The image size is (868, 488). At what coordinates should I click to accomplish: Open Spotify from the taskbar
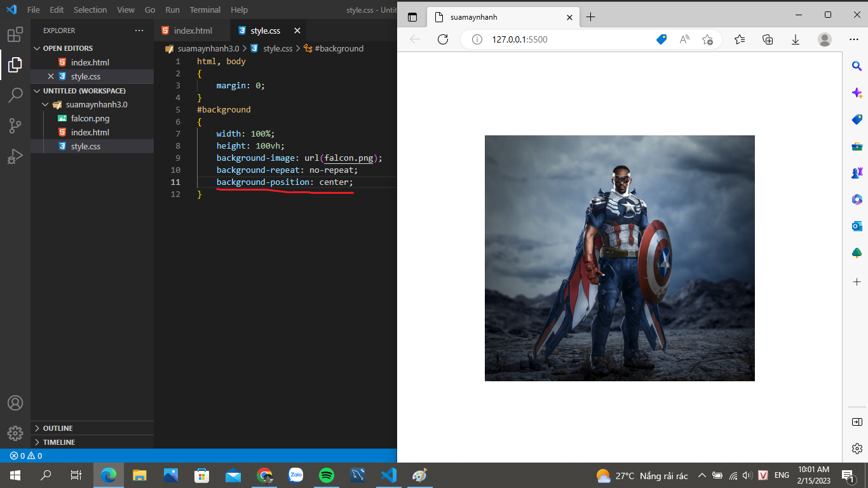[x=327, y=475]
